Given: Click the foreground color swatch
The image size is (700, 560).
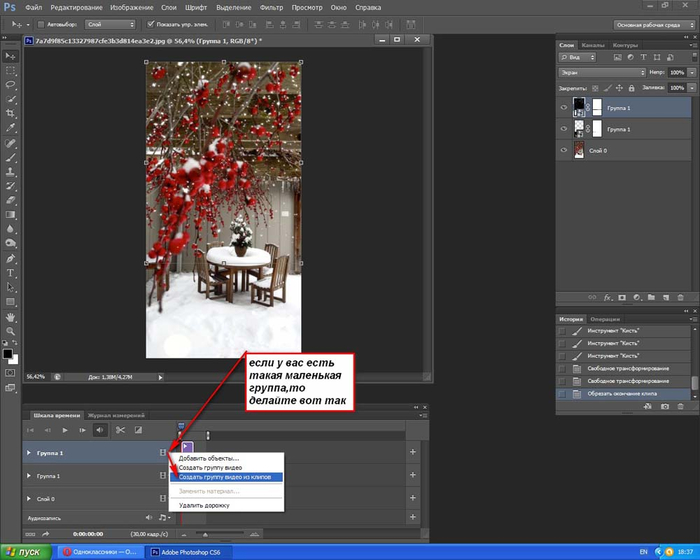Looking at the screenshot, I should tap(8, 354).
